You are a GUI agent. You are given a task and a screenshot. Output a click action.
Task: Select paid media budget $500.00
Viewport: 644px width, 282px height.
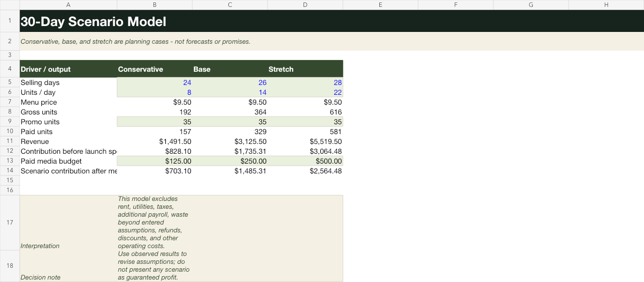tap(305, 161)
